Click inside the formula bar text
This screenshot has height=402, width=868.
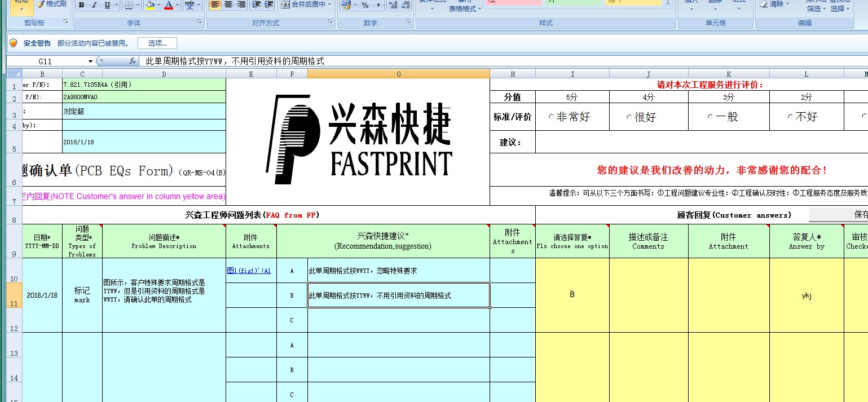coord(235,61)
